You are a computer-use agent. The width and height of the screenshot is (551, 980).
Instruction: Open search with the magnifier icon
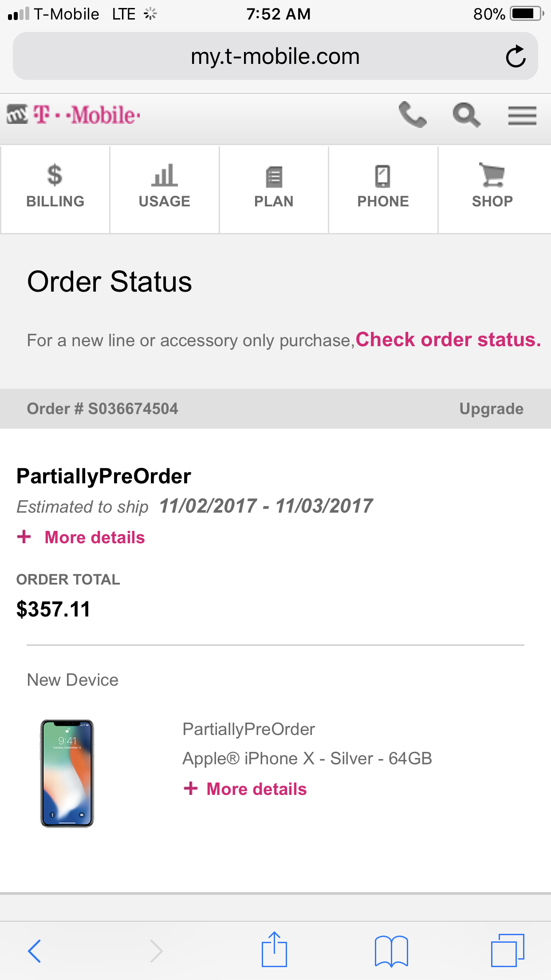(x=466, y=115)
